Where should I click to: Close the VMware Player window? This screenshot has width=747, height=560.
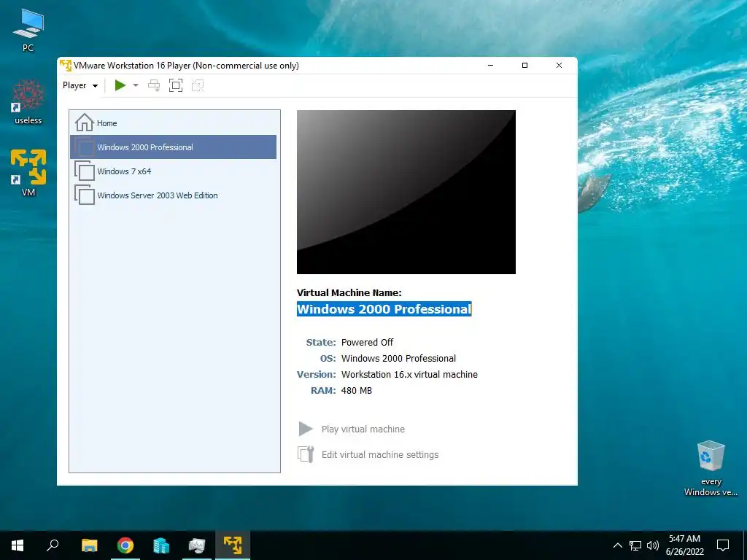tap(560, 65)
